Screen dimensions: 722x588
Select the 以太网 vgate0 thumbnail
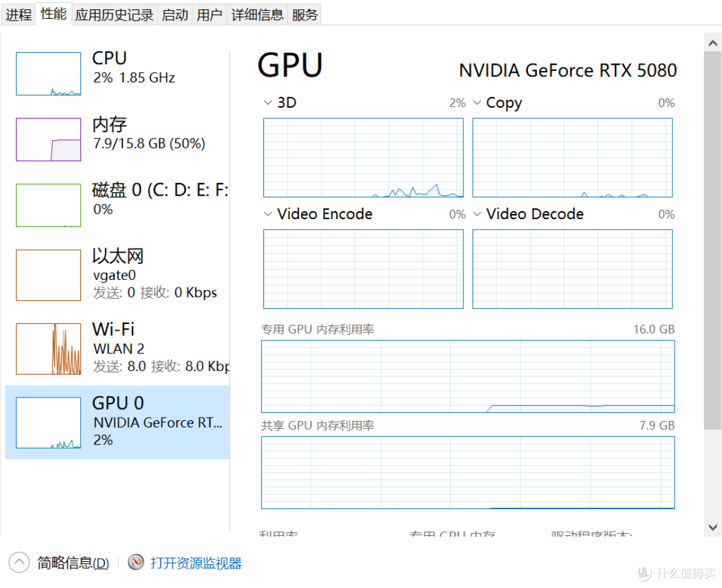pos(48,275)
